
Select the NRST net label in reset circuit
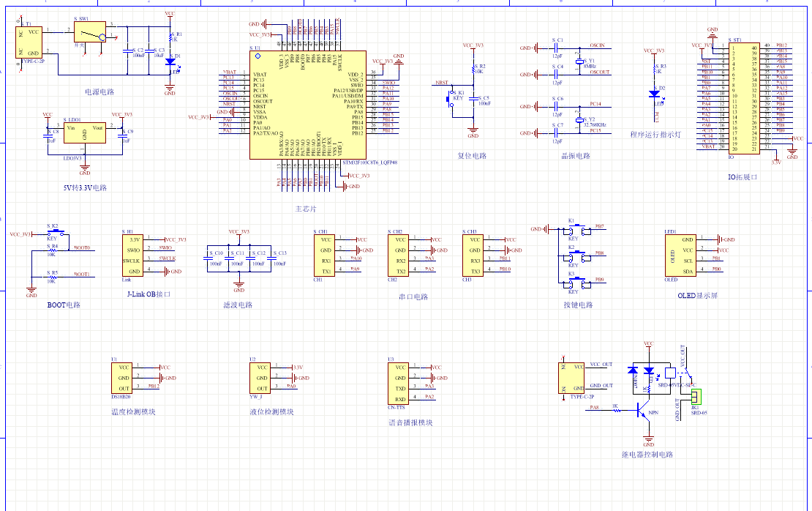pyautogui.click(x=441, y=83)
